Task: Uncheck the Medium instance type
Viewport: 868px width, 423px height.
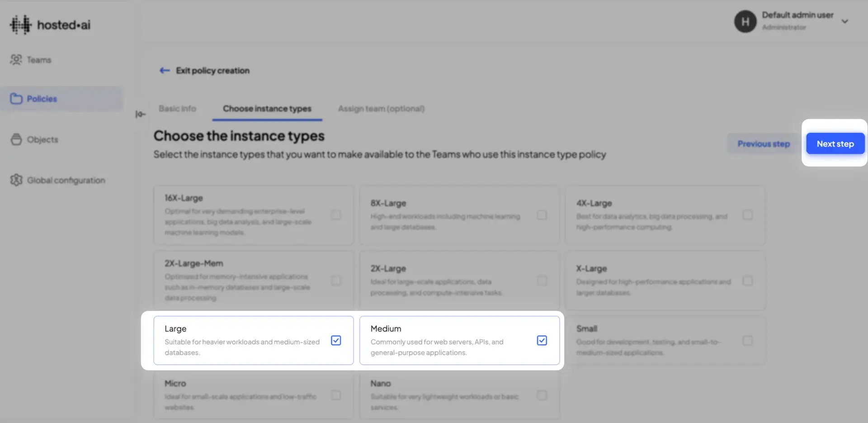Action: [542, 340]
